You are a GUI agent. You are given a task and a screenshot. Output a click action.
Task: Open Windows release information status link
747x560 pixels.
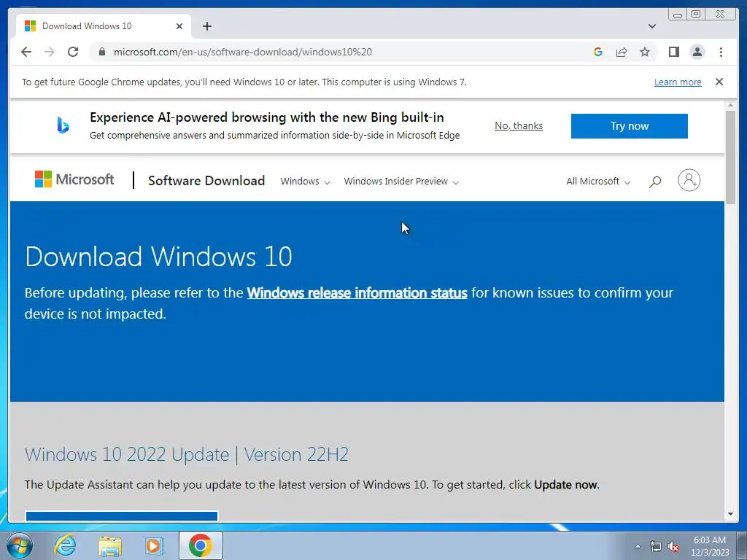pos(357,292)
